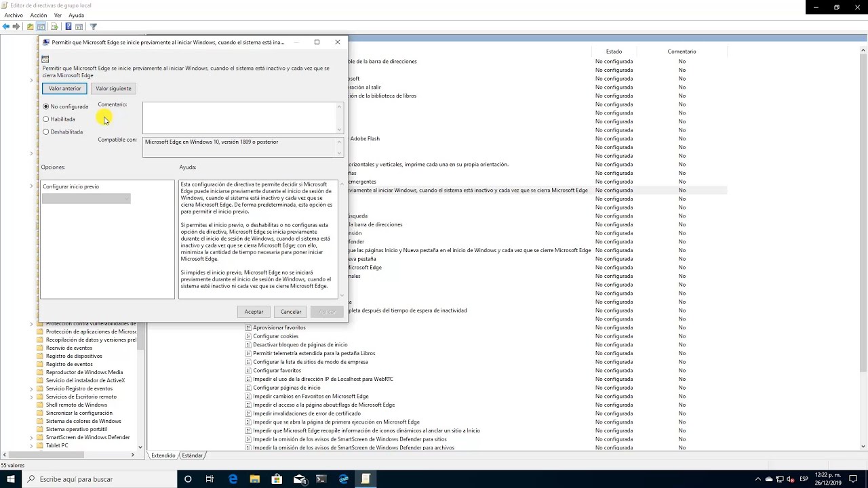The width and height of the screenshot is (868, 488).
Task: Expand the Tablet PC tree node
Action: coord(31,445)
